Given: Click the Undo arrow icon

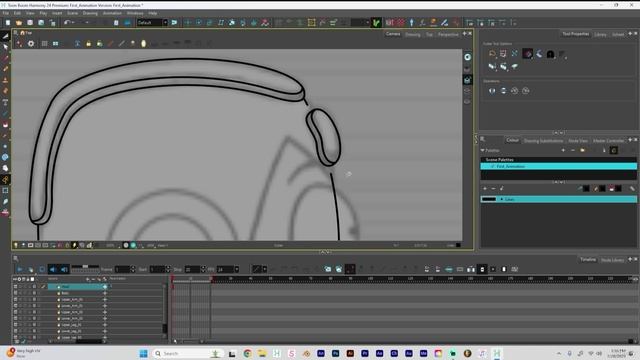Looking at the screenshot, I should pyautogui.click(x=67, y=22).
